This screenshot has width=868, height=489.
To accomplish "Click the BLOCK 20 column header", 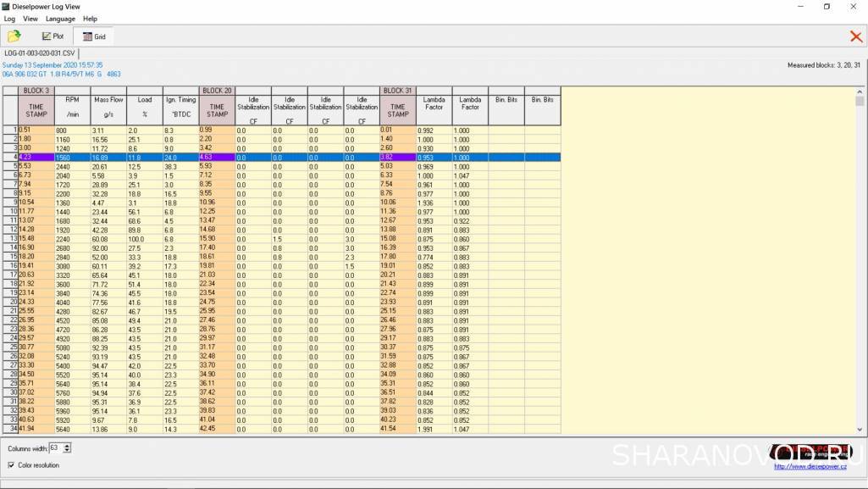I will coord(217,90).
